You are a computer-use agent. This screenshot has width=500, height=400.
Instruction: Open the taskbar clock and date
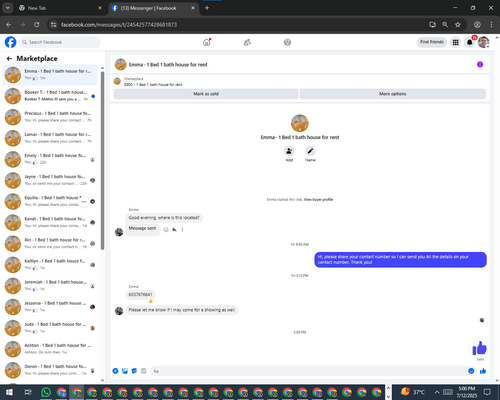466,392
